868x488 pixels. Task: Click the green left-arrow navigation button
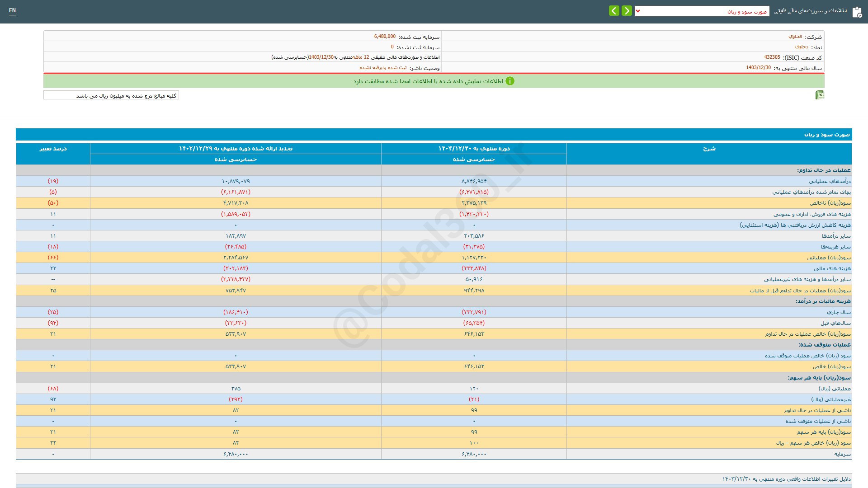pos(614,11)
